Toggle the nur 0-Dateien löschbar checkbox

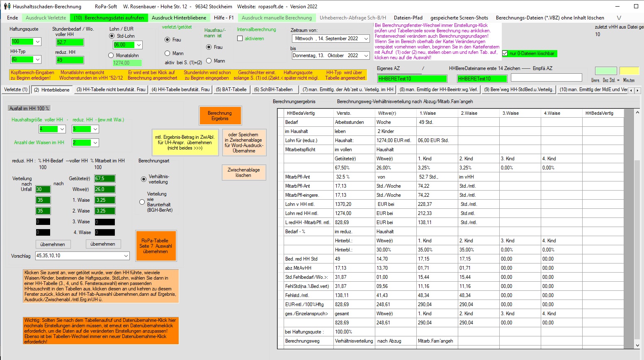[x=505, y=53]
